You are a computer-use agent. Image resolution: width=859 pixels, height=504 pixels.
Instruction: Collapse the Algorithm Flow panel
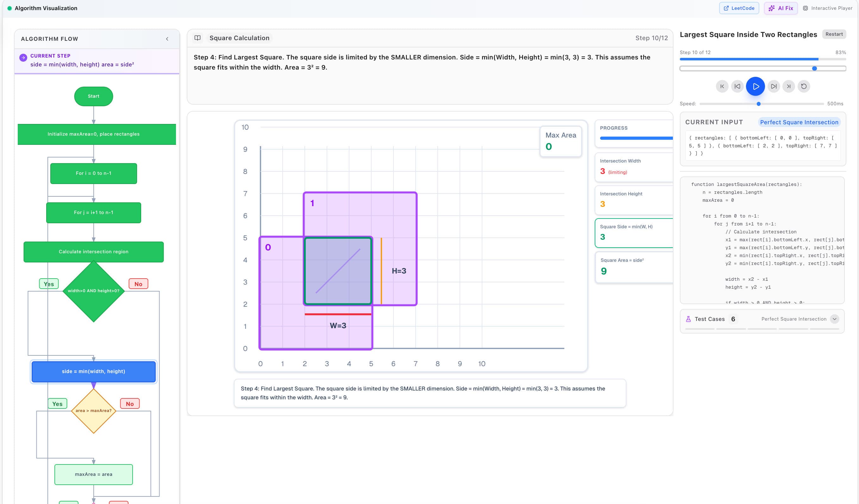(x=167, y=39)
